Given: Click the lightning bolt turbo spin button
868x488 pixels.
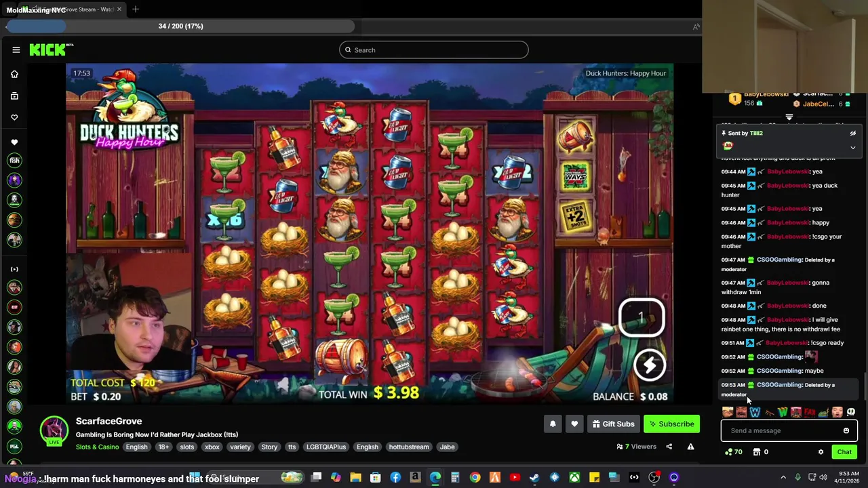Looking at the screenshot, I should (649, 365).
